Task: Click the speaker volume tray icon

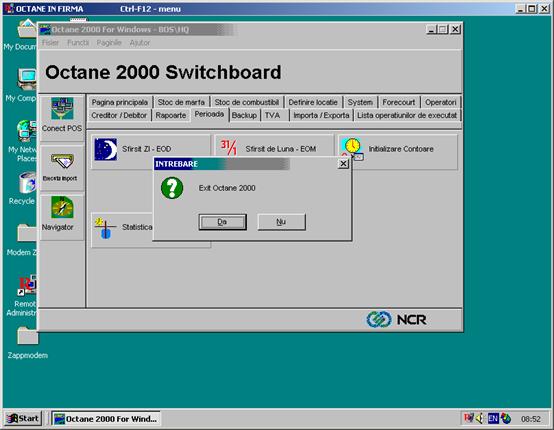Action: point(480,419)
